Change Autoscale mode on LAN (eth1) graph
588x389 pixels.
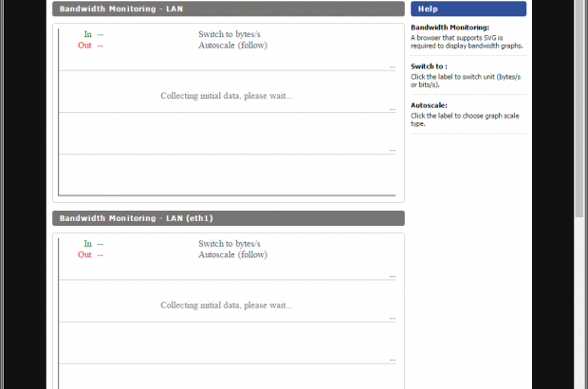pos(232,254)
